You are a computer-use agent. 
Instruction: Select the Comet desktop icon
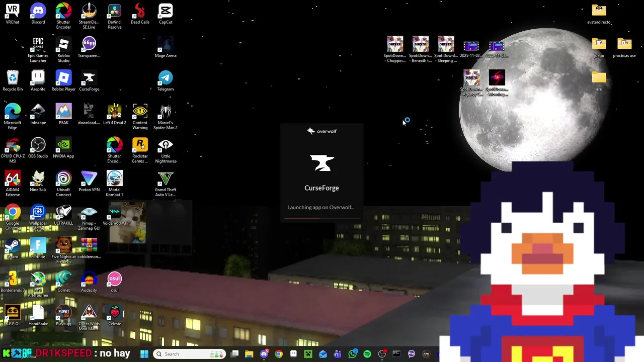tap(63, 283)
